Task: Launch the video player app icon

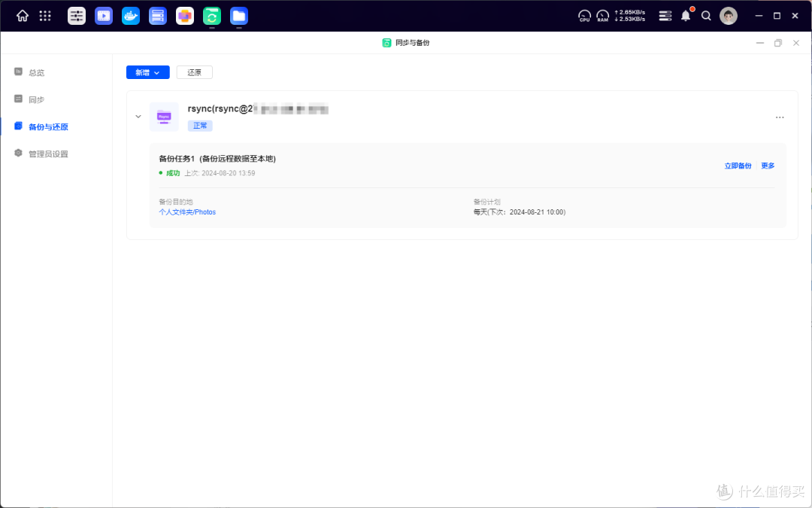Action: [x=104, y=16]
